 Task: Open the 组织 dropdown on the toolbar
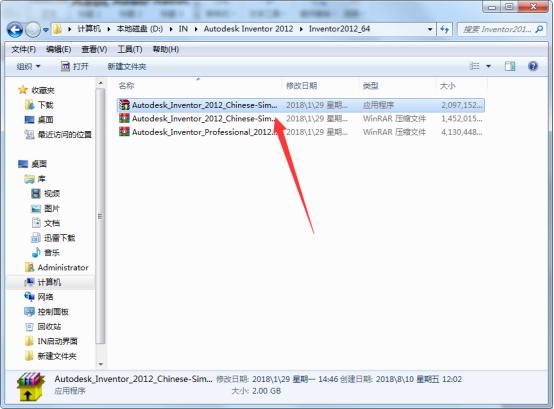pos(28,66)
